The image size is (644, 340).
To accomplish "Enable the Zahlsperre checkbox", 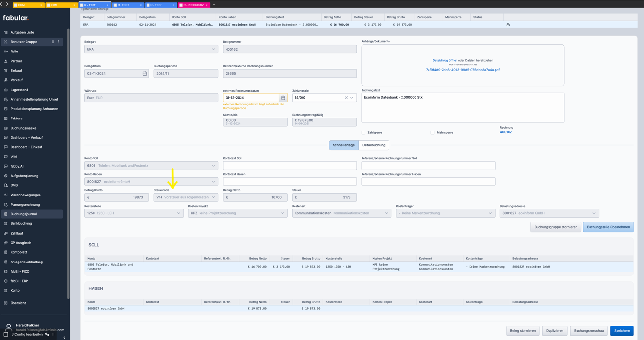I will 363,132.
